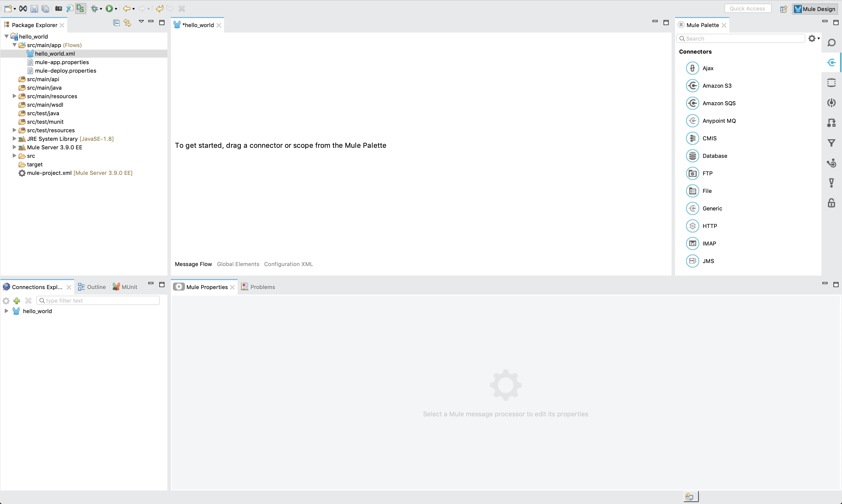Collapse the hello_world project node
Viewport: 842px width, 504px height.
[x=7, y=36]
